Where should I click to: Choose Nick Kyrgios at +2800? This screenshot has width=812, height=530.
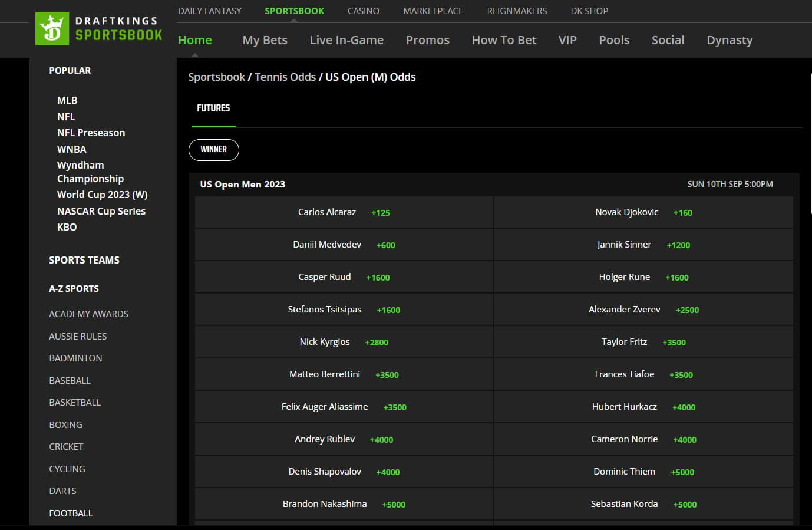coord(344,342)
